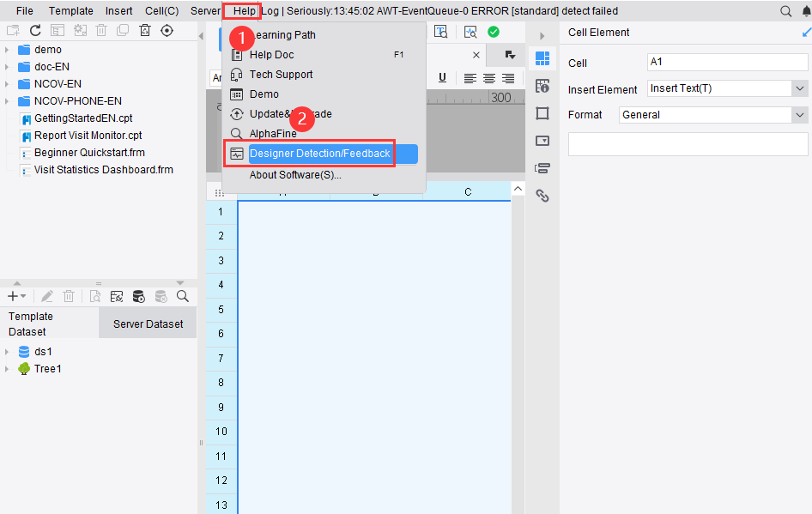Screen dimensions: 812x514
Task: Open the tab list dropdown arrow icon
Action: coord(510,55)
